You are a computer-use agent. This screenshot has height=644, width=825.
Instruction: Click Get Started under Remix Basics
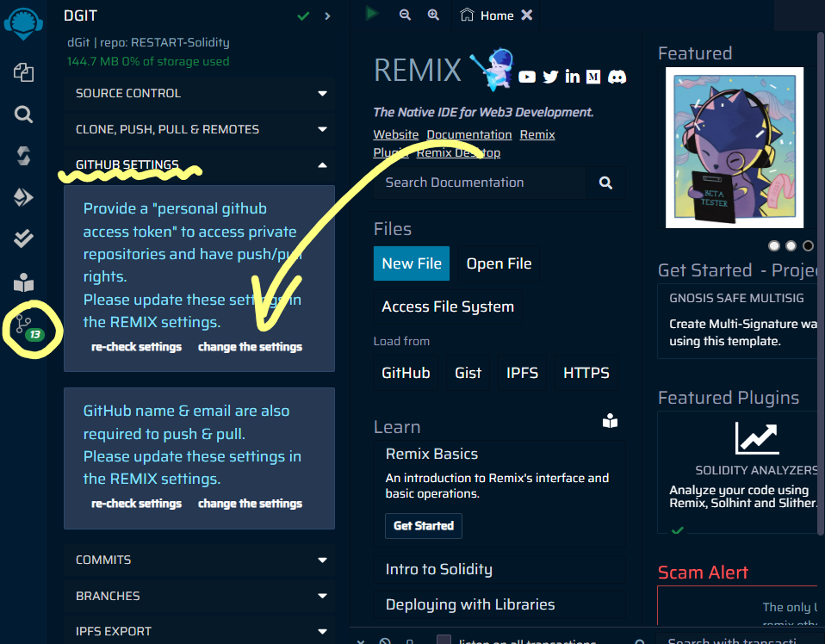coord(424,525)
